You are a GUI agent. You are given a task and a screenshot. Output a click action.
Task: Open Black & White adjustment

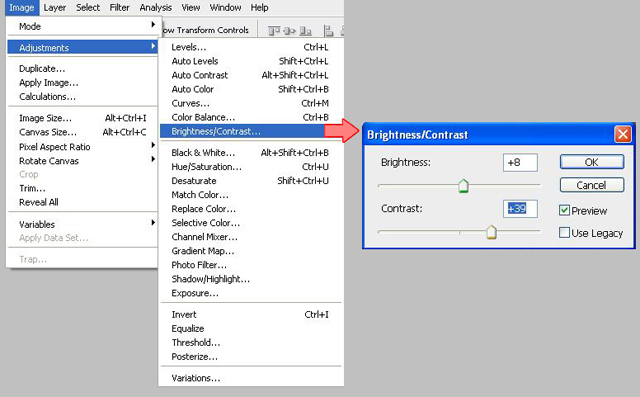pos(251,153)
